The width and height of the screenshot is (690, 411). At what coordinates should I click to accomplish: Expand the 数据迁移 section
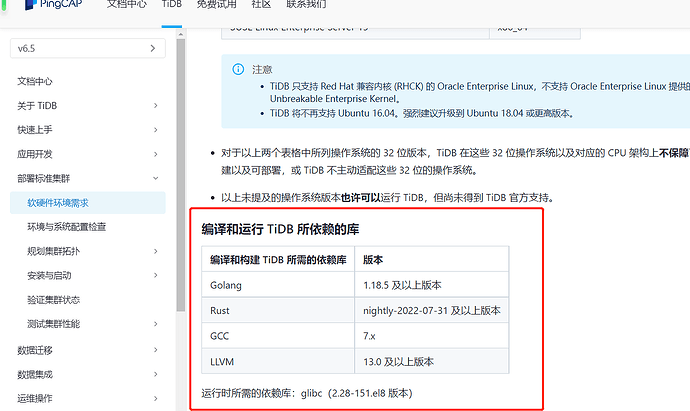tap(155, 350)
